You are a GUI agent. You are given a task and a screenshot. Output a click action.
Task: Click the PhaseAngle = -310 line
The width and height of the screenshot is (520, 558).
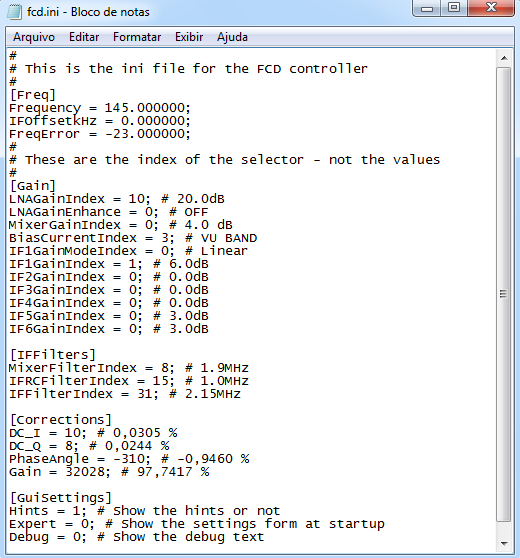pos(129,459)
